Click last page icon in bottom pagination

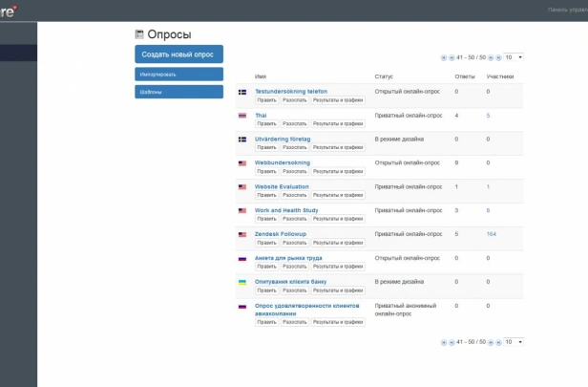click(x=498, y=342)
